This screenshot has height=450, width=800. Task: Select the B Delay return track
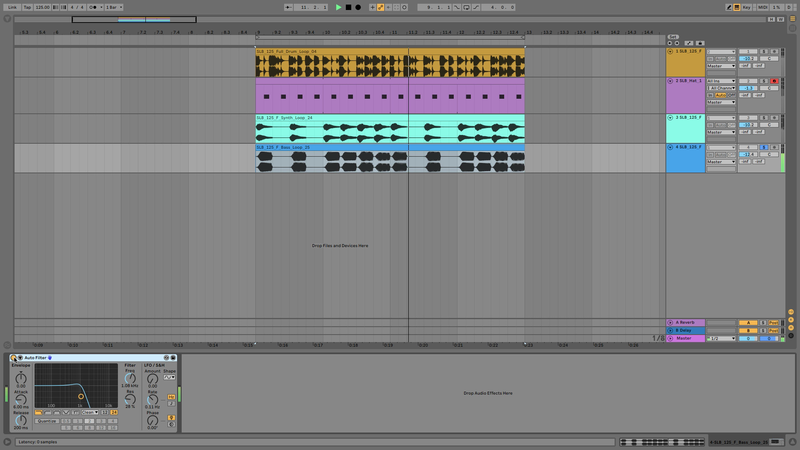686,331
